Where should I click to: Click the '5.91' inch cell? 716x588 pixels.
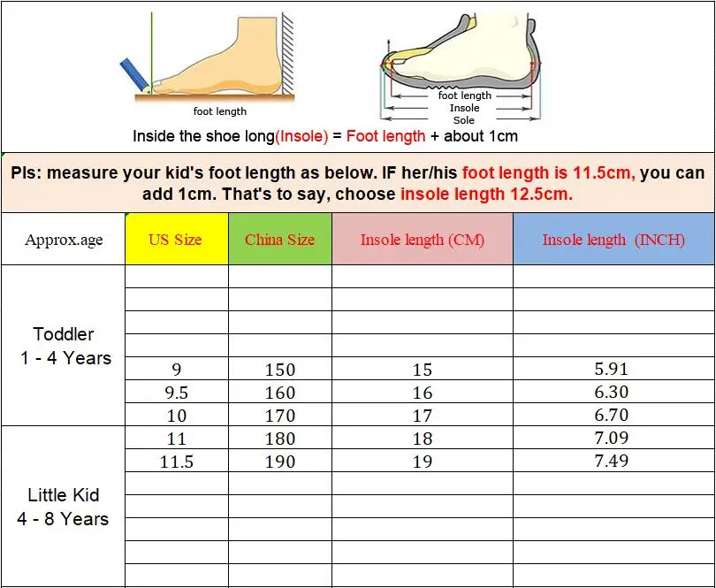pos(613,368)
